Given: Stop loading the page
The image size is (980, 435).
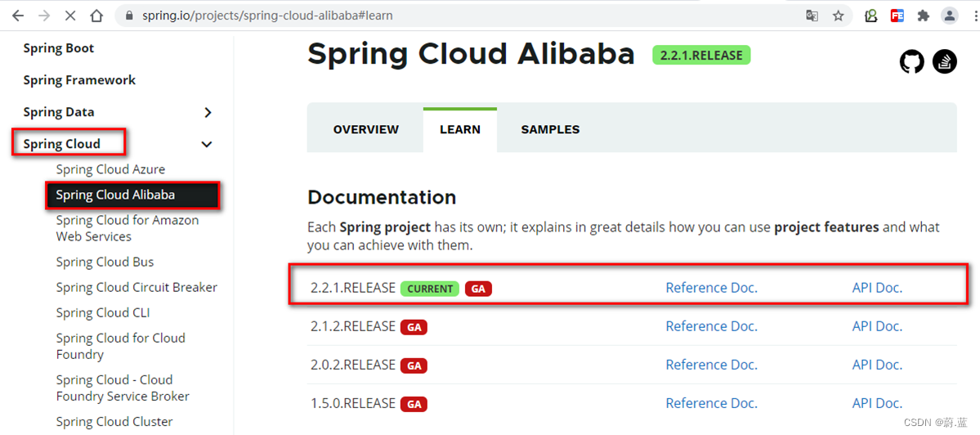Looking at the screenshot, I should [69, 16].
